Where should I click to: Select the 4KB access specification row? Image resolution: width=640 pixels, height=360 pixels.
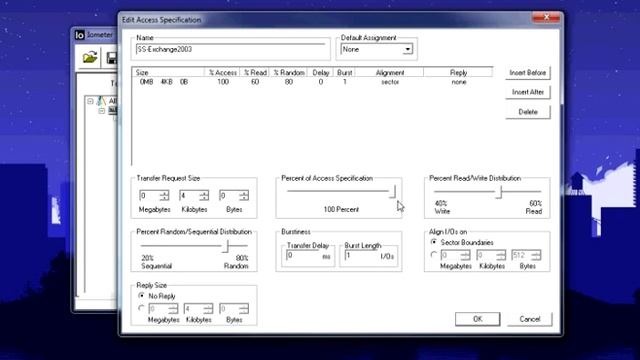312,82
